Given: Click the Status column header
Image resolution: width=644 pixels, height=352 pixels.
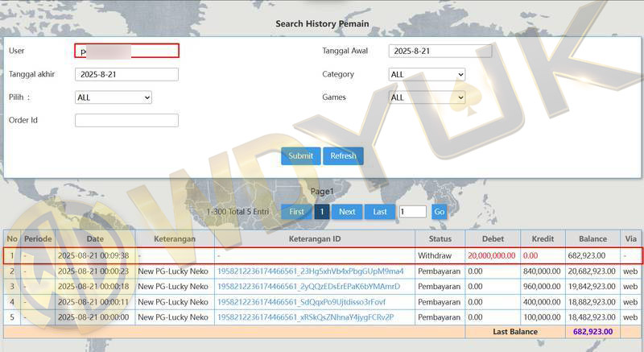Looking at the screenshot, I should (x=440, y=238).
